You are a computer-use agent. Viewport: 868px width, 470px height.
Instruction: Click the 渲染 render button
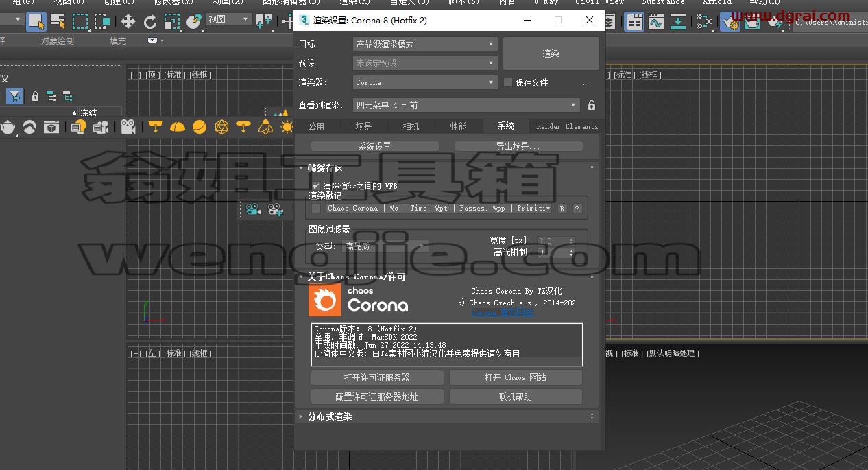point(551,54)
